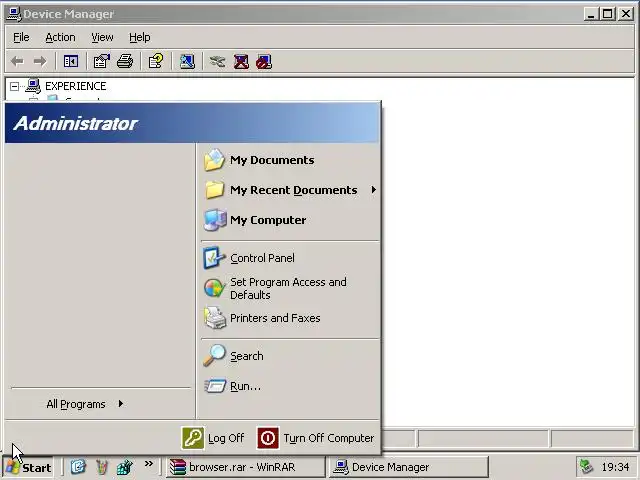Click the Print toolbar icon
640x480 pixels.
[125, 62]
